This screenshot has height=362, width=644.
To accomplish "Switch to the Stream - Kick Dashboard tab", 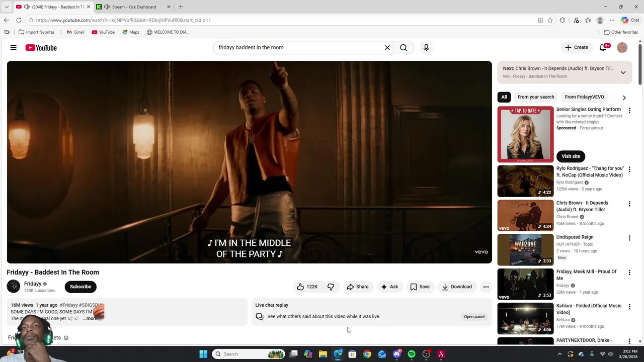I will coord(134,7).
